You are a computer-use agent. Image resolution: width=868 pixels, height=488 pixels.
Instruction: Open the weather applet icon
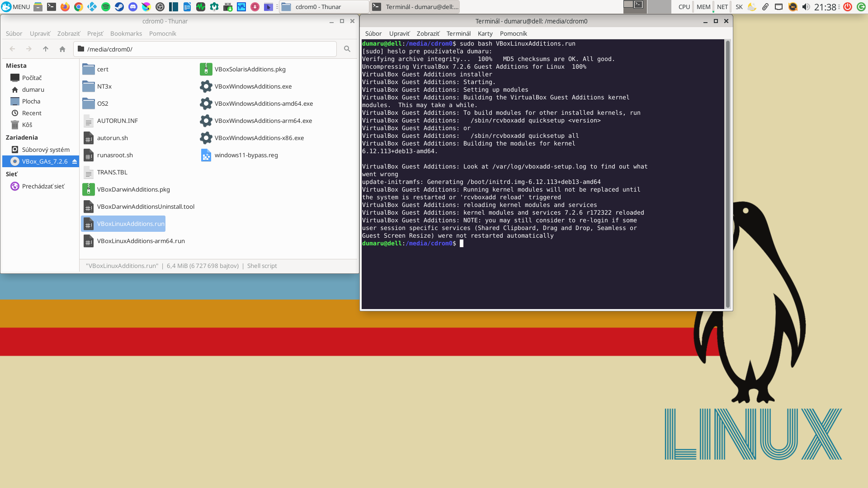[752, 7]
